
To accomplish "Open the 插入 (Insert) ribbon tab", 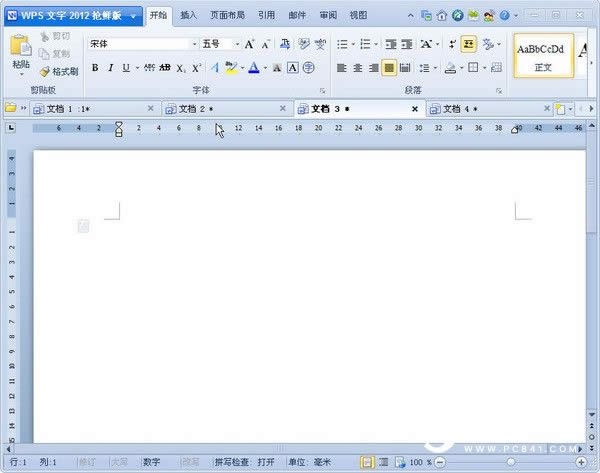I will click(x=189, y=16).
